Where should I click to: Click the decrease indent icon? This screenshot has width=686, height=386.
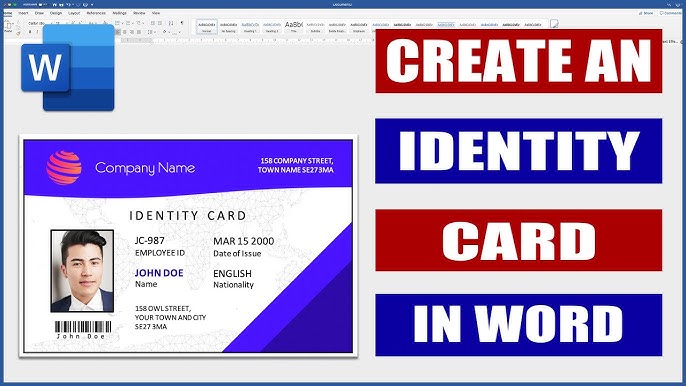coord(152,23)
